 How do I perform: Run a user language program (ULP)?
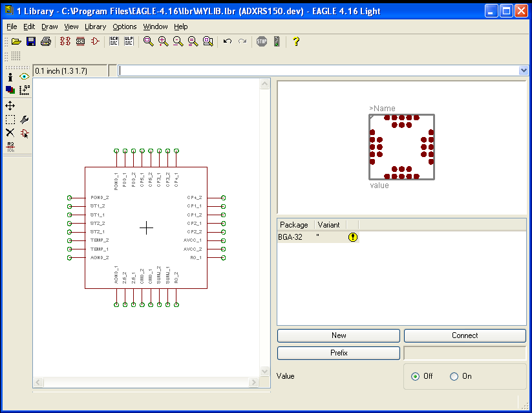[x=129, y=41]
